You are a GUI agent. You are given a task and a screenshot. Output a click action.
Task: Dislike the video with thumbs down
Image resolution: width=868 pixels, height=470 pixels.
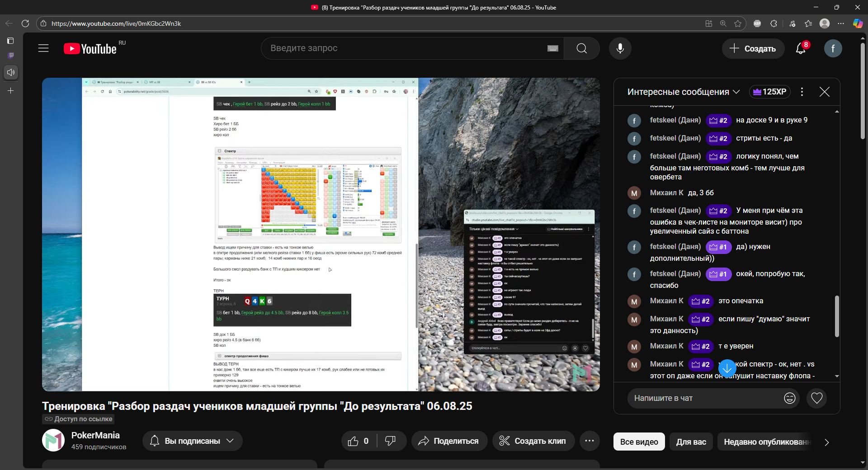point(391,441)
